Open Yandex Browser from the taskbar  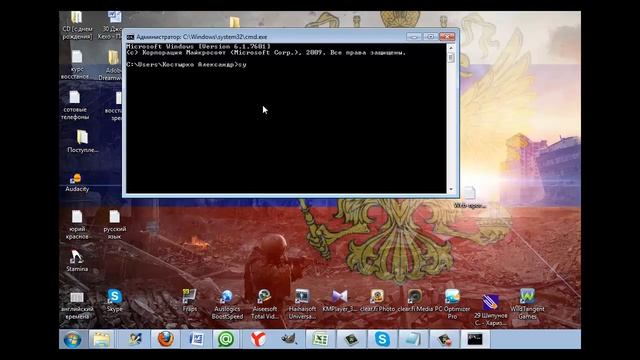258,339
